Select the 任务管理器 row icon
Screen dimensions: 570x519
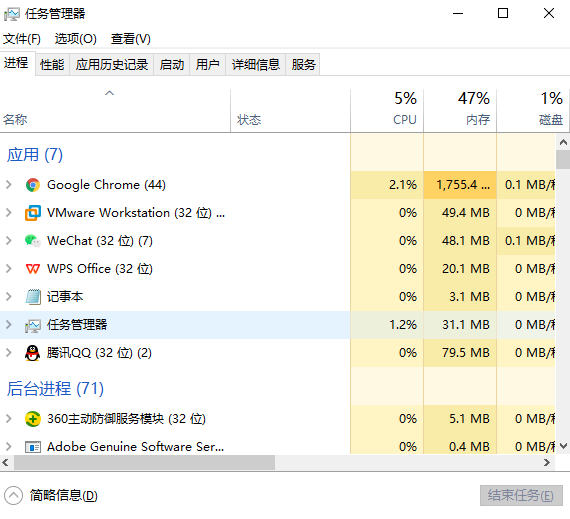(x=33, y=325)
